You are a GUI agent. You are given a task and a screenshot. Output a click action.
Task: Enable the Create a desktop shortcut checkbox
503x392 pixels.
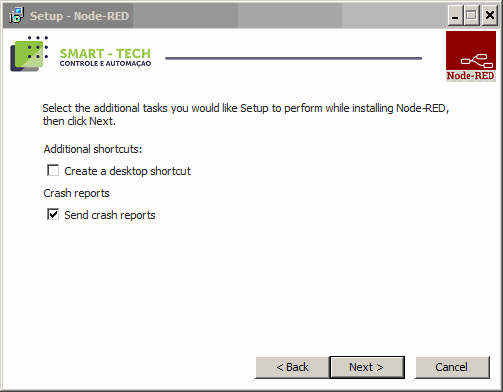pos(53,170)
